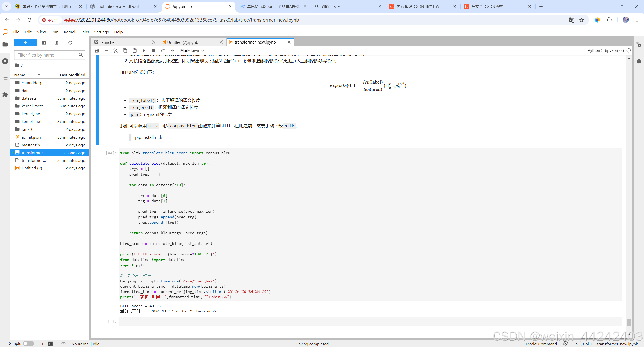644x347 pixels.
Task: Expand the browser tab search chevron
Action: [x=6, y=6]
